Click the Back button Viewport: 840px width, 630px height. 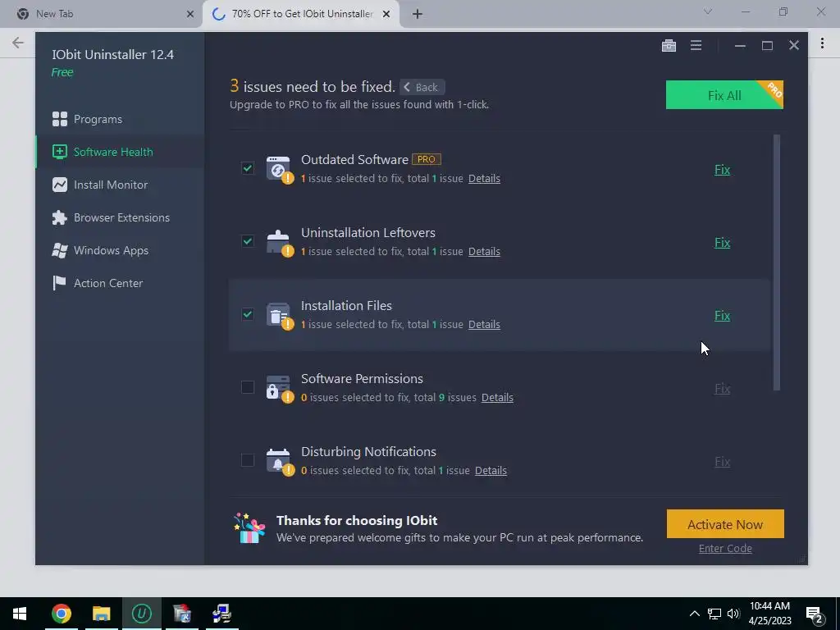click(422, 87)
